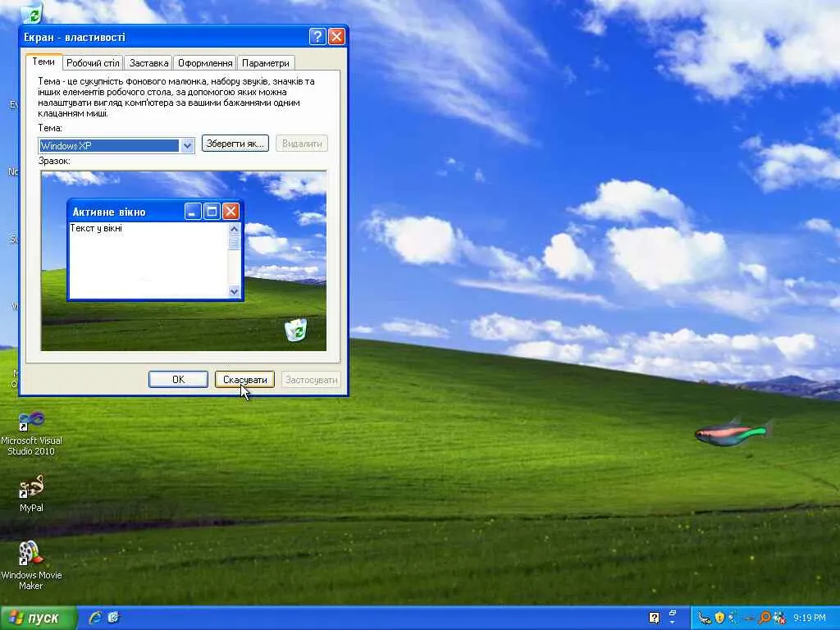The height and width of the screenshot is (630, 840).
Task: Click the preview scrollbar down arrow
Action: pos(234,291)
